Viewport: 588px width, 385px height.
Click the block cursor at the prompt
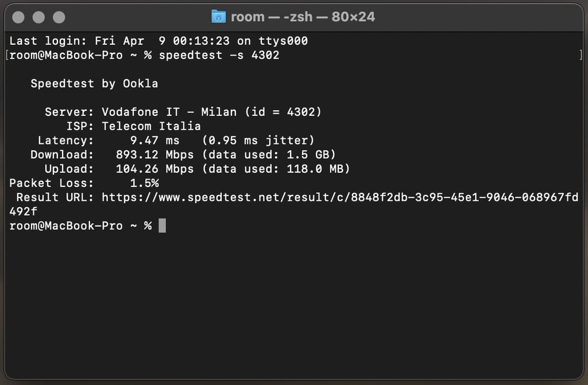(x=162, y=225)
